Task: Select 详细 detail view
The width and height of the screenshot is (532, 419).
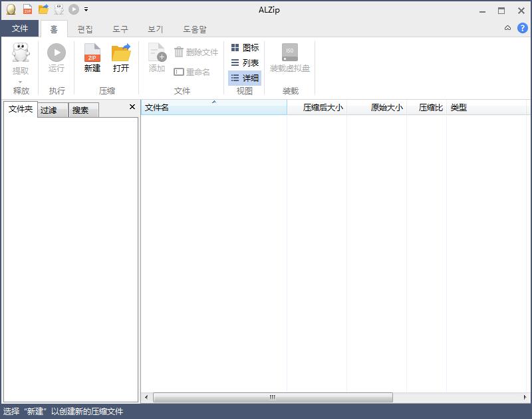Action: (x=245, y=78)
